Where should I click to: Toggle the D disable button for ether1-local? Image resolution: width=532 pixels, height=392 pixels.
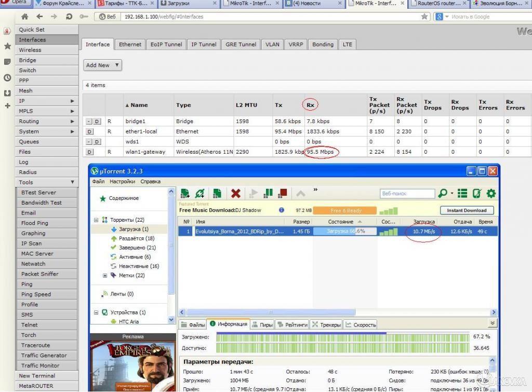89,132
